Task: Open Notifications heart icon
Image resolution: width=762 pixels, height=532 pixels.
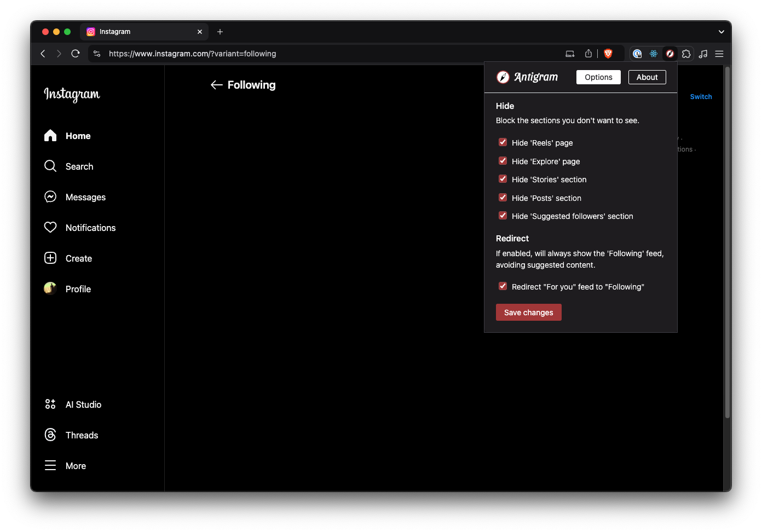Action: (50, 227)
